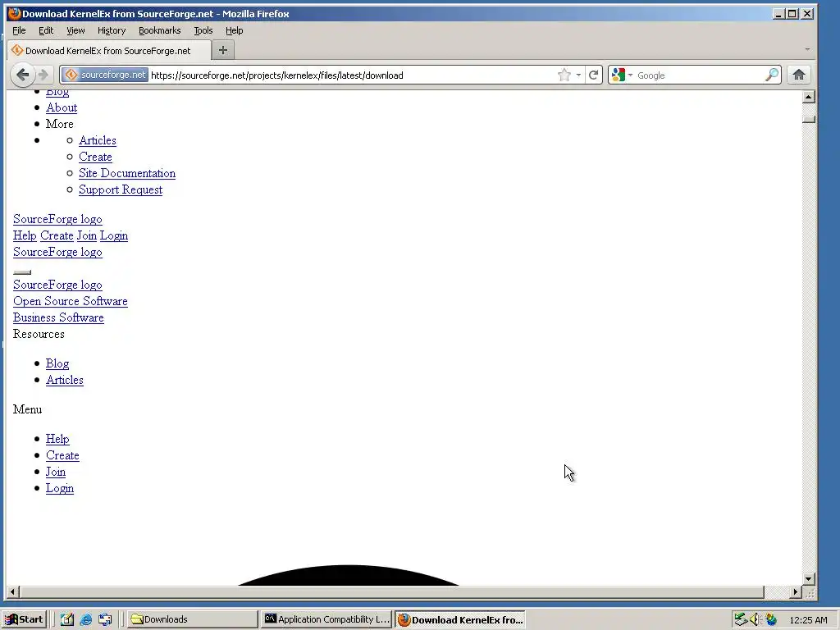Open the bookmark star dropdown arrow
Screen dimensions: 840x630
pyautogui.click(x=578, y=75)
